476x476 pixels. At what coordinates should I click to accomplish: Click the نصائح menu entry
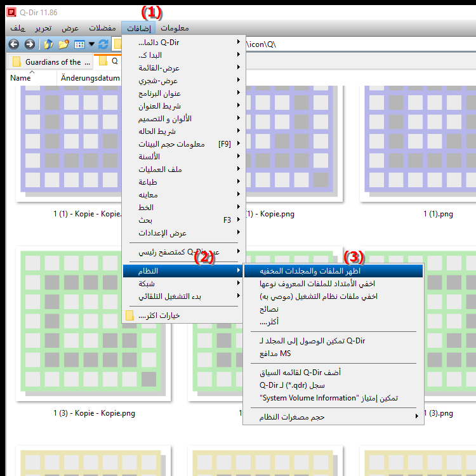pos(333,309)
